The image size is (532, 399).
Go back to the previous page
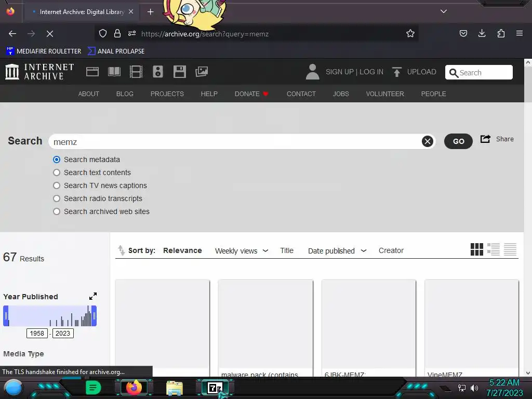pos(12,34)
